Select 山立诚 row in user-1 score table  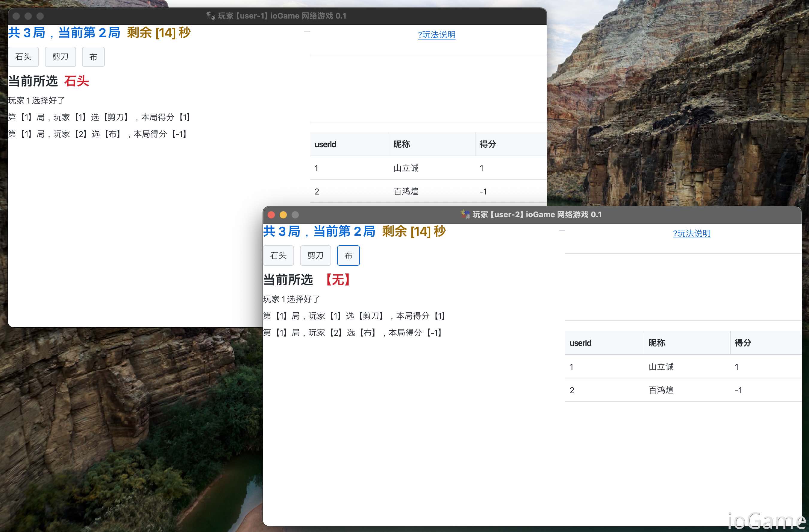coord(406,168)
